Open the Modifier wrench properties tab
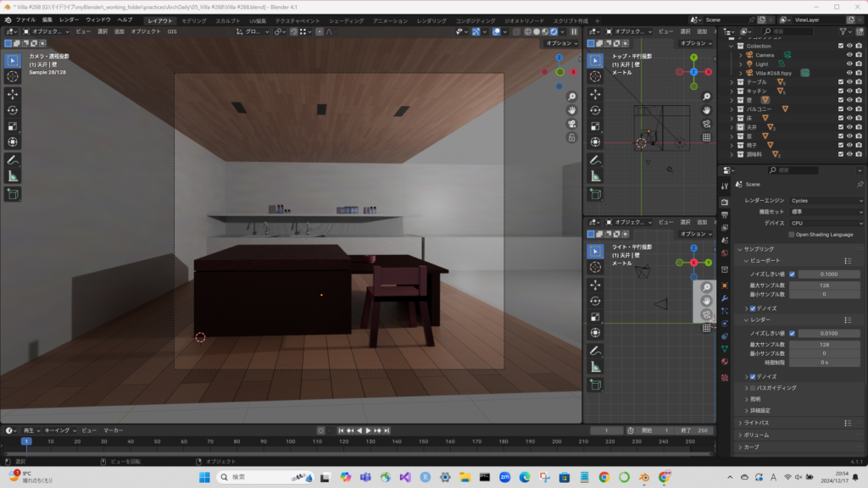 [725, 299]
